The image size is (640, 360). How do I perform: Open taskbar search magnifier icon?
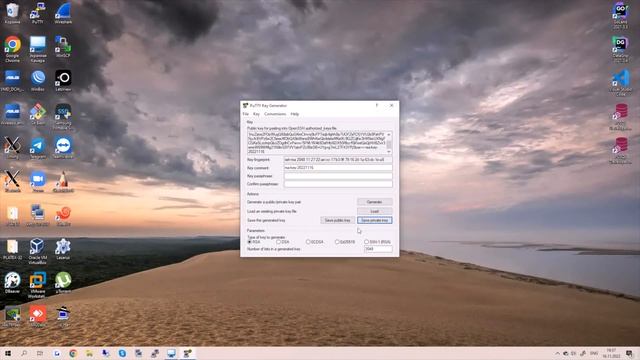pos(24,353)
